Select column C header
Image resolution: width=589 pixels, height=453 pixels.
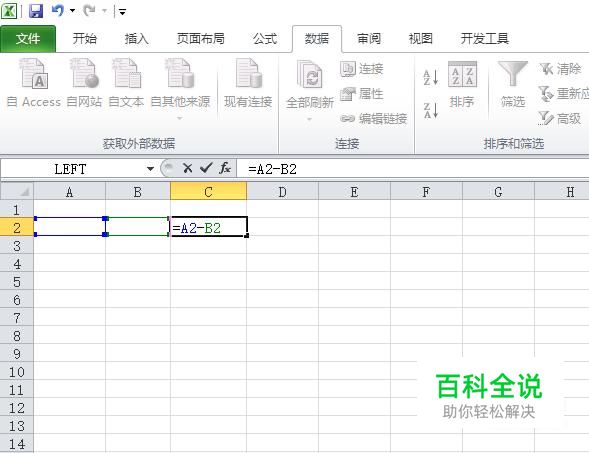tap(208, 192)
